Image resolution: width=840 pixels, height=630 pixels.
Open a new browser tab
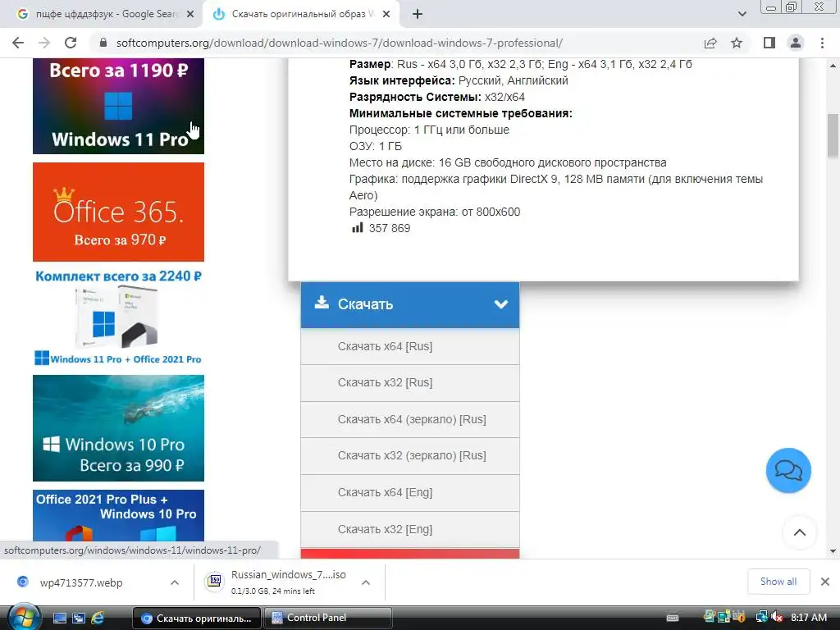point(418,15)
